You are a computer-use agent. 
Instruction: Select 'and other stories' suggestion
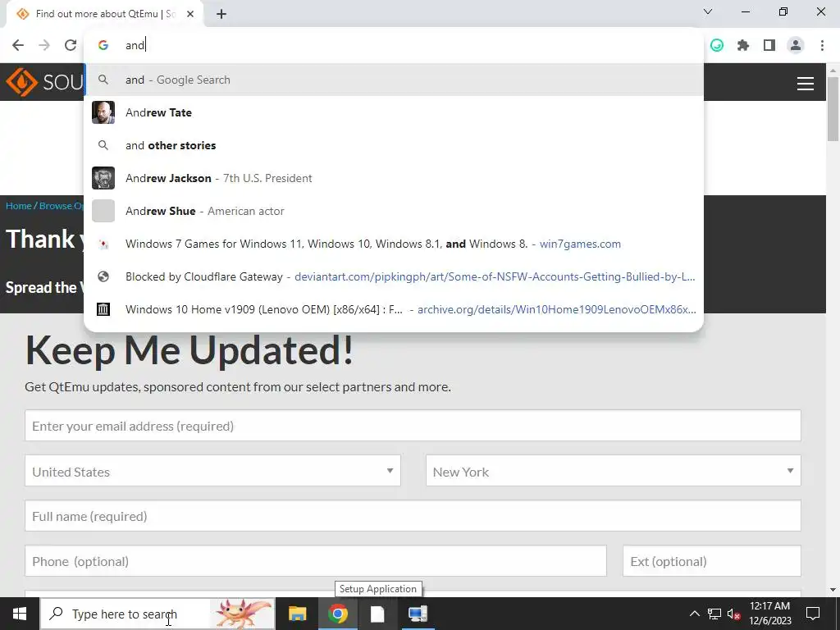(394, 145)
